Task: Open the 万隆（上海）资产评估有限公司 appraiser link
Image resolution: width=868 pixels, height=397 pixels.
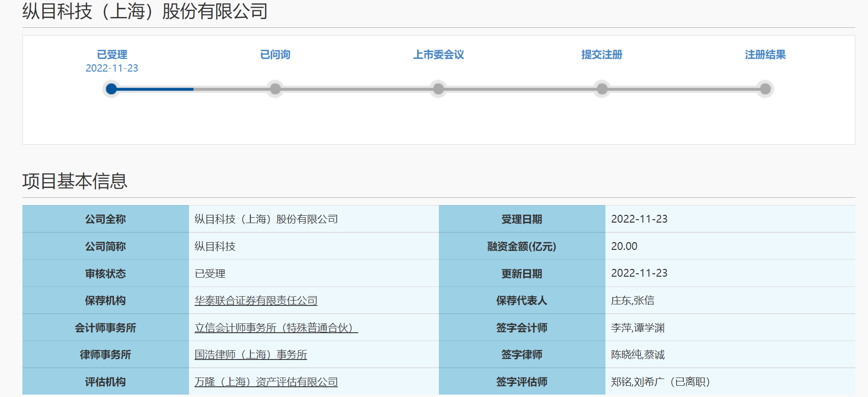Action: coord(266,382)
